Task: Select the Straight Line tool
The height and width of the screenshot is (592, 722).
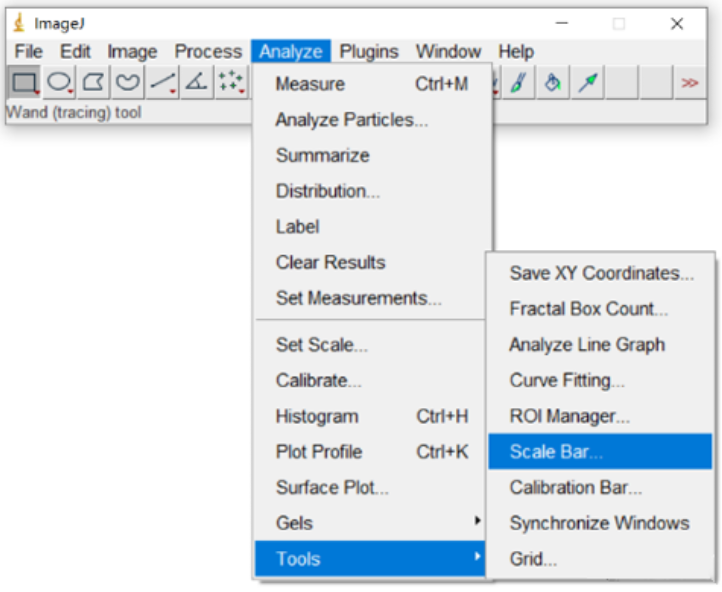Action: (162, 83)
